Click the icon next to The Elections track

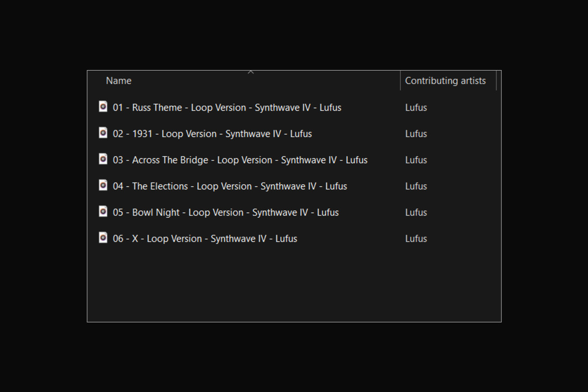[x=103, y=185]
